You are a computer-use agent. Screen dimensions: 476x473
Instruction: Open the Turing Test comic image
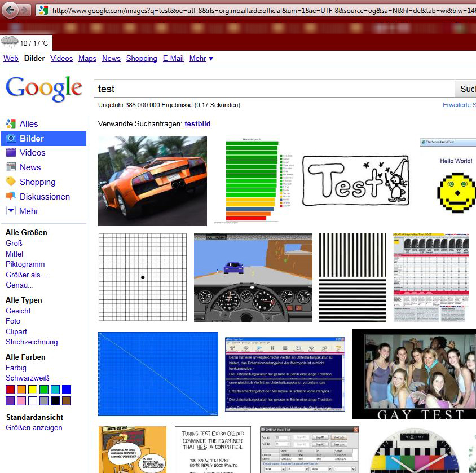tap(213, 450)
